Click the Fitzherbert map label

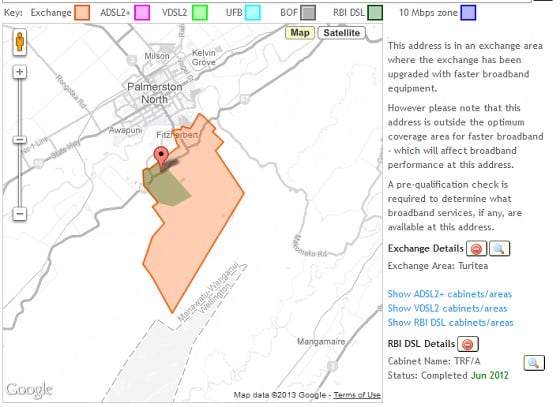point(177,135)
